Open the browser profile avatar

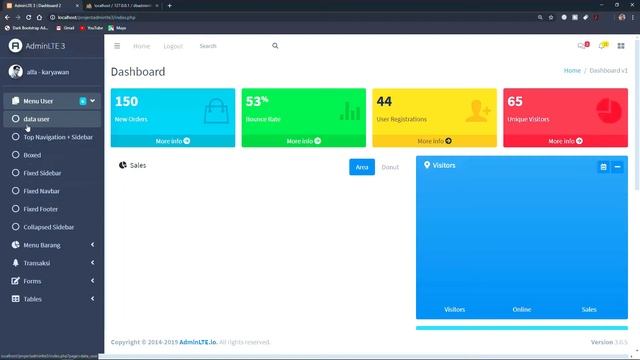622,18
